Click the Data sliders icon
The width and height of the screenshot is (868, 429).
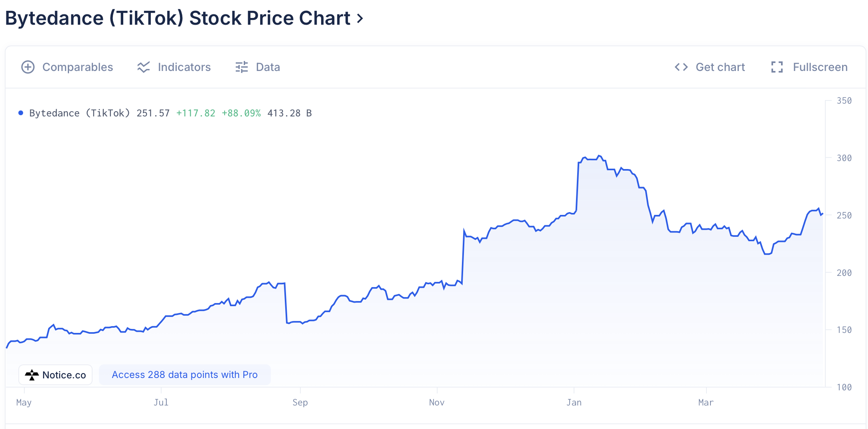(x=242, y=67)
